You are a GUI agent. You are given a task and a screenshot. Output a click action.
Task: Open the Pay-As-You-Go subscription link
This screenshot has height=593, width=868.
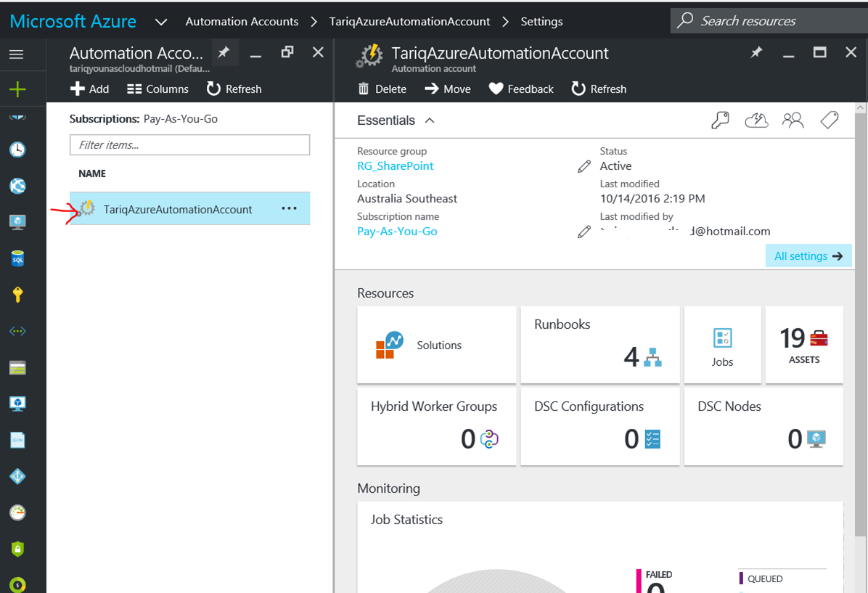[398, 232]
